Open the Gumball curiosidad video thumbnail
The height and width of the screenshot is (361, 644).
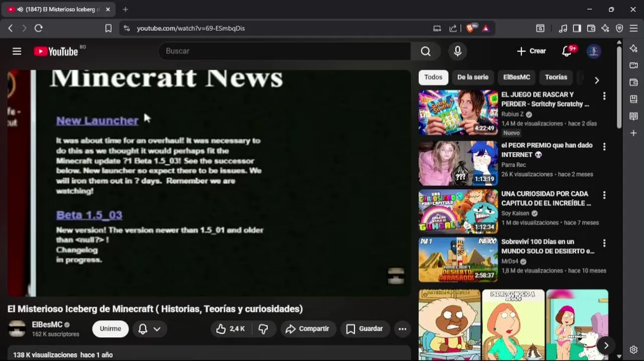click(458, 212)
